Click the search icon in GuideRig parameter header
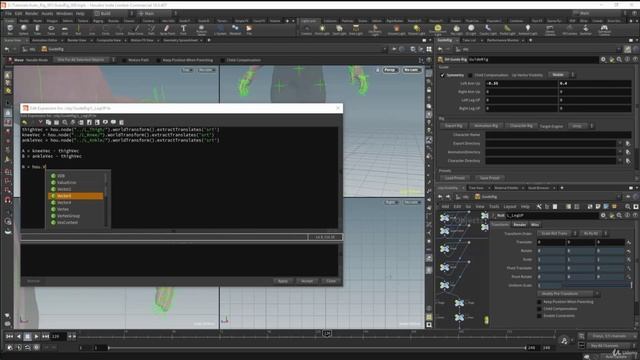The height and width of the screenshot is (360, 640). click(x=619, y=60)
